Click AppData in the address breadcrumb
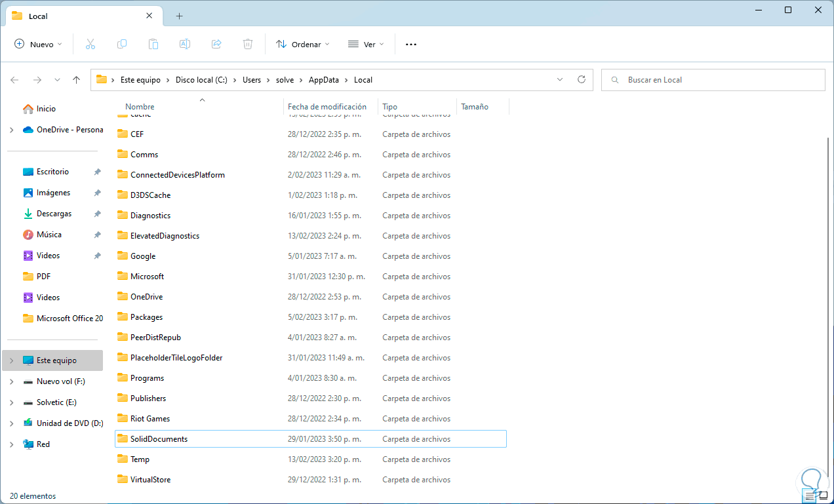Screen dimensions: 834x504 pos(324,80)
